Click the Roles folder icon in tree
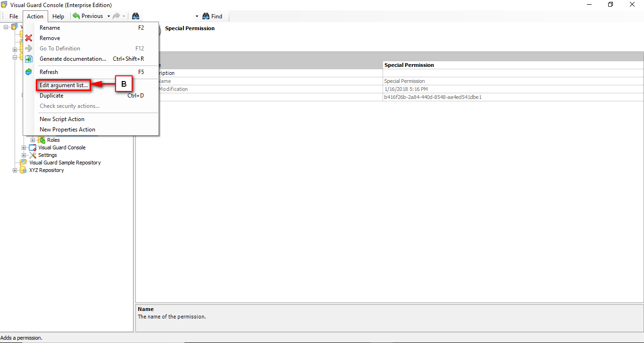The height and width of the screenshot is (343, 644). pyautogui.click(x=42, y=140)
